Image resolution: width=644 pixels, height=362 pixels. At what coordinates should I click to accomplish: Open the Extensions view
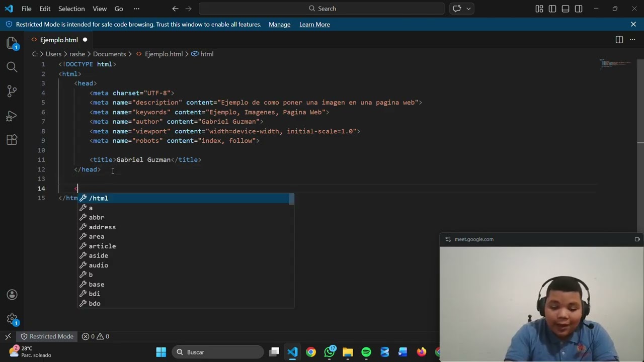click(12, 140)
